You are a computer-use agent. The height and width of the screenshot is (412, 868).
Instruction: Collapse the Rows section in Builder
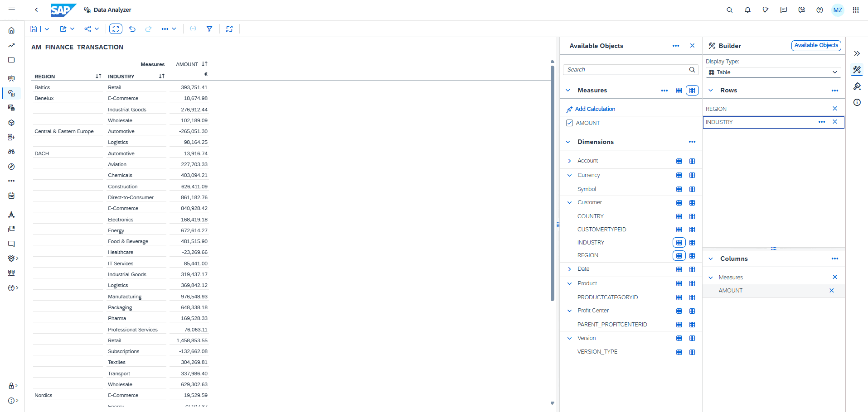click(x=711, y=91)
